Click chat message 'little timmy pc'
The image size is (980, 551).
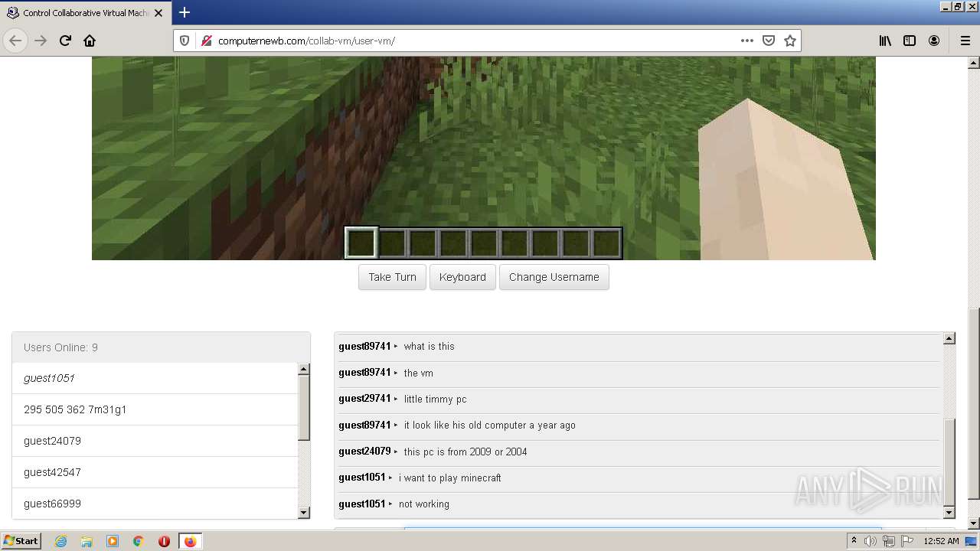pos(435,399)
